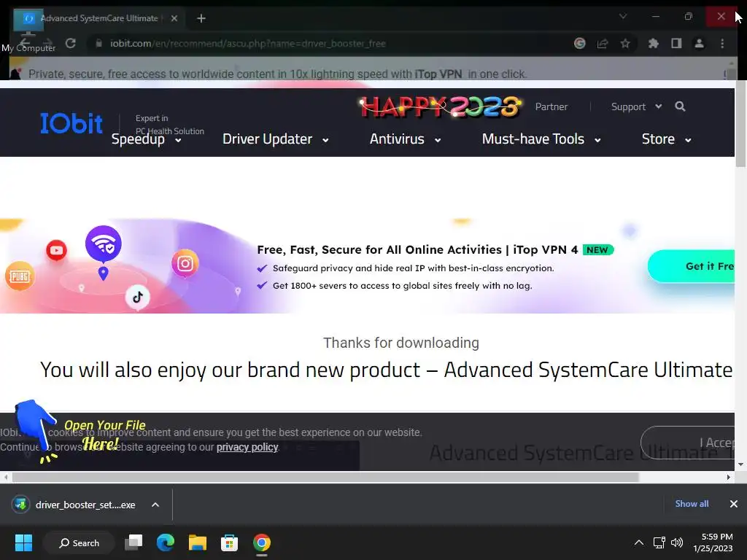Bookmark this page with the star icon

tap(625, 43)
